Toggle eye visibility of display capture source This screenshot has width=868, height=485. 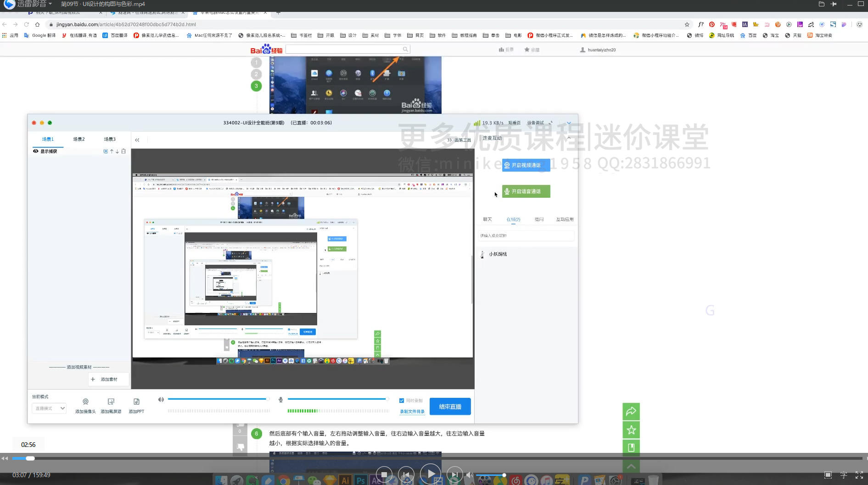pos(35,151)
